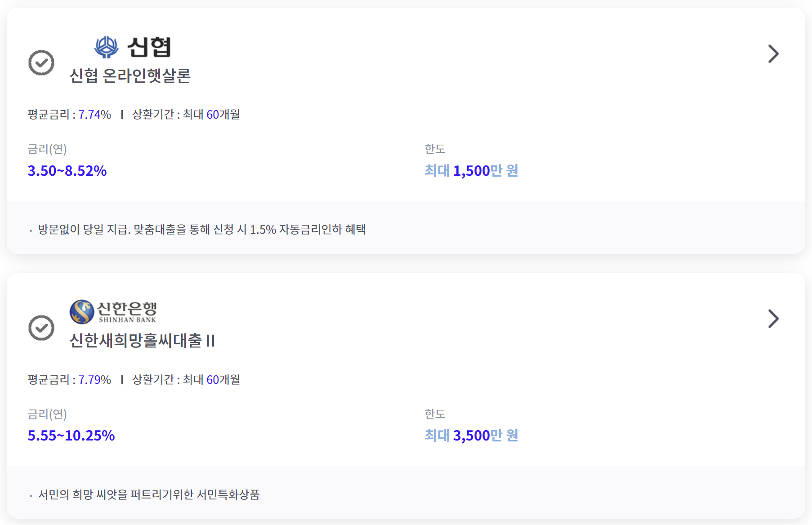This screenshot has height=525, width=812.
Task: Click the 7.79% average rate value
Action: tap(94, 379)
